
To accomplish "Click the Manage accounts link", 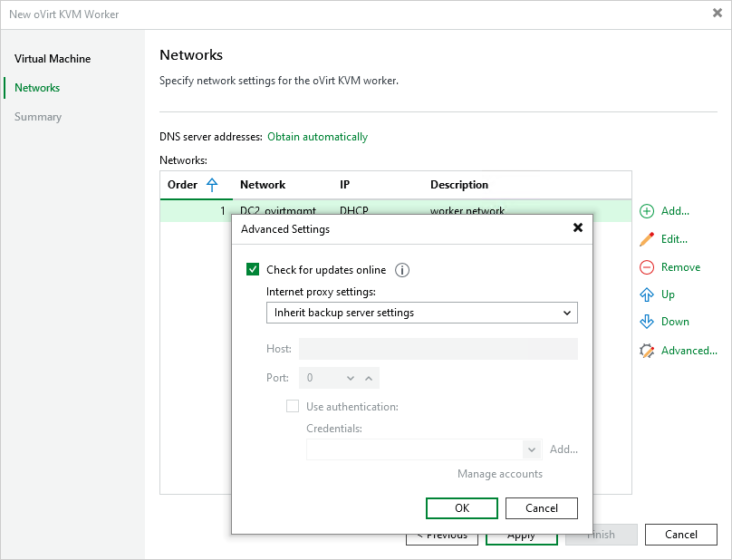I will tap(499, 473).
